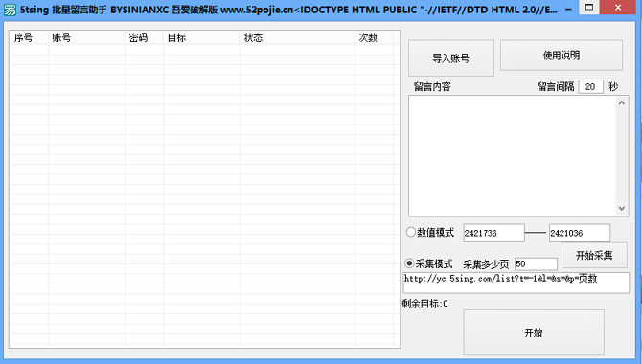Open the 使用说明 instructions button
This screenshot has height=364, width=642.
tap(561, 56)
